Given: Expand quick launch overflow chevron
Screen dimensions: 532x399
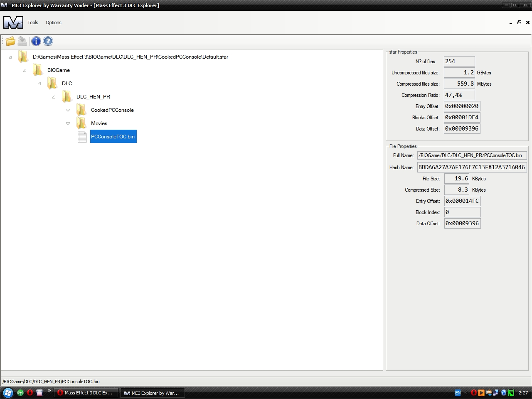Looking at the screenshot, I should [49, 391].
